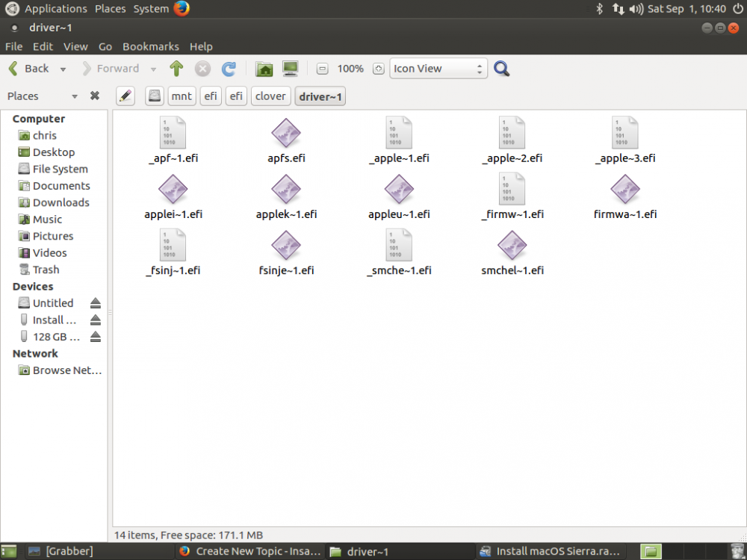Open Music in the sidebar
The image size is (747, 560).
(40, 219)
